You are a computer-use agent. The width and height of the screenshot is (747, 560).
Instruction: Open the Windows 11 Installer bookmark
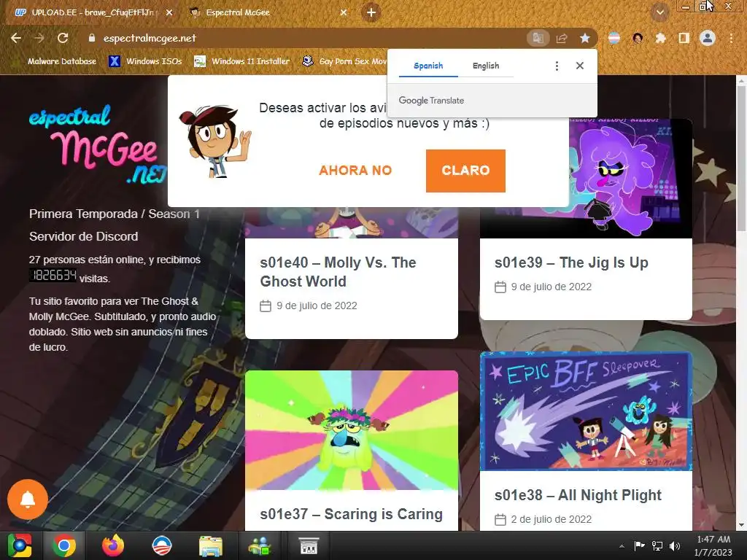242,61
